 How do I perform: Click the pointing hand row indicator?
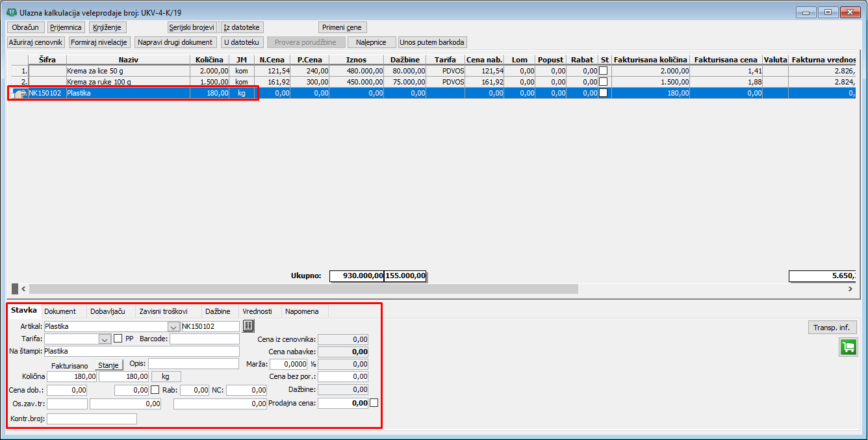pos(19,94)
